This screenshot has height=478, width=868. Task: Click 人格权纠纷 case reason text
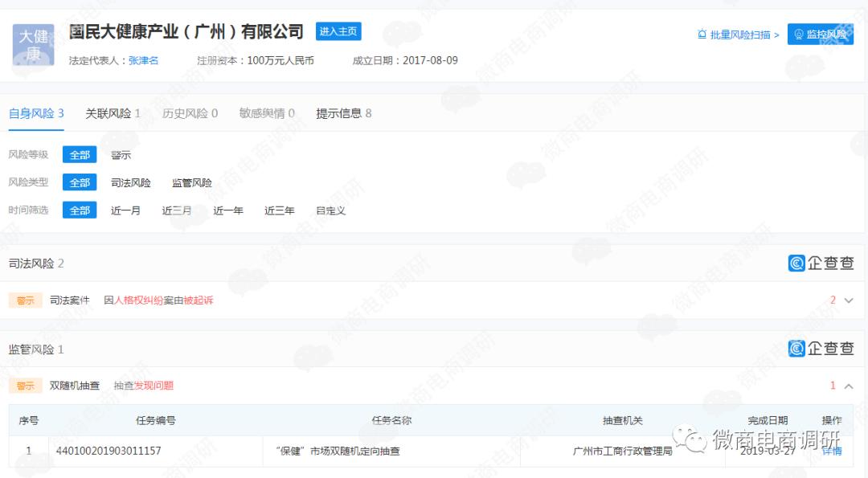click(138, 300)
